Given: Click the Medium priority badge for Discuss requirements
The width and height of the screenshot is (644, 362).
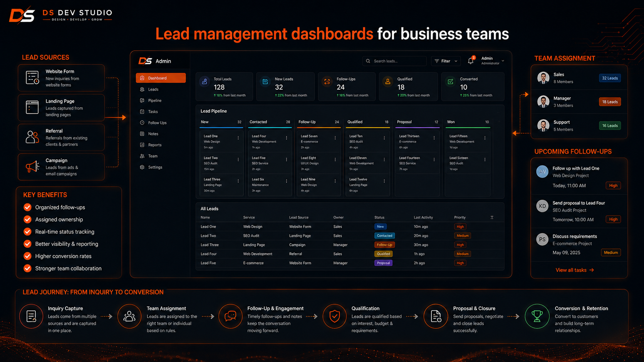Looking at the screenshot, I should pos(611,253).
